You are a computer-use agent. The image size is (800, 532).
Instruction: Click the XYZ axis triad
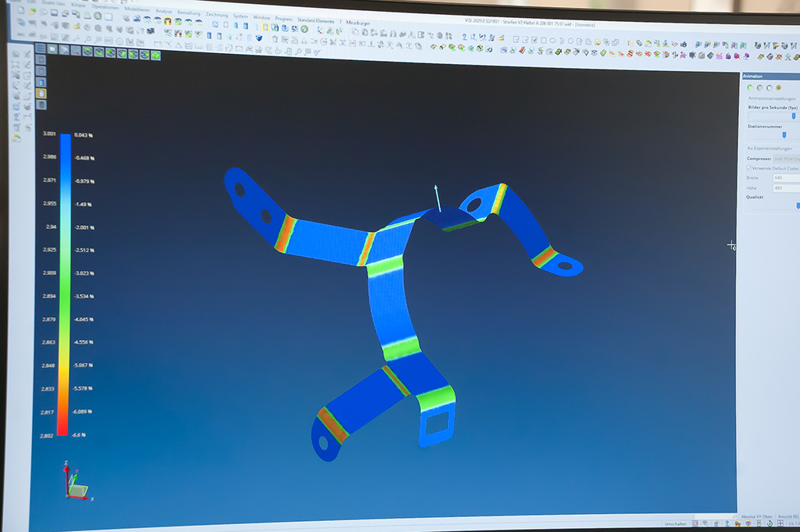pos(77,482)
